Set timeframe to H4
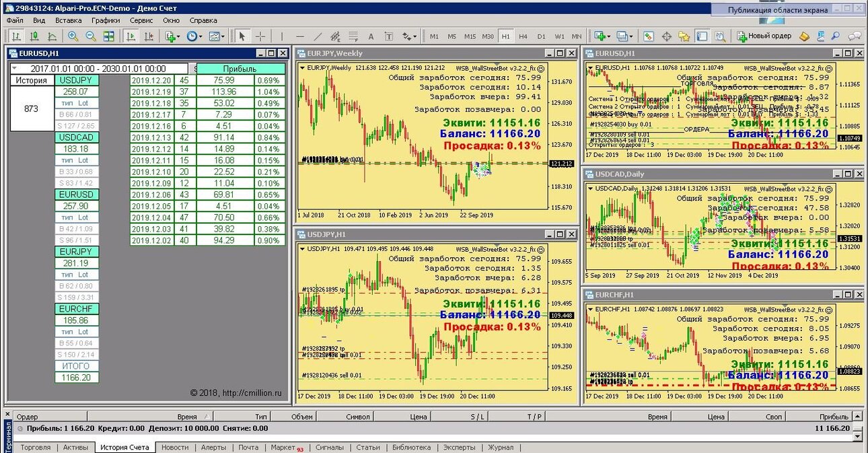868x453 pixels. tap(523, 36)
